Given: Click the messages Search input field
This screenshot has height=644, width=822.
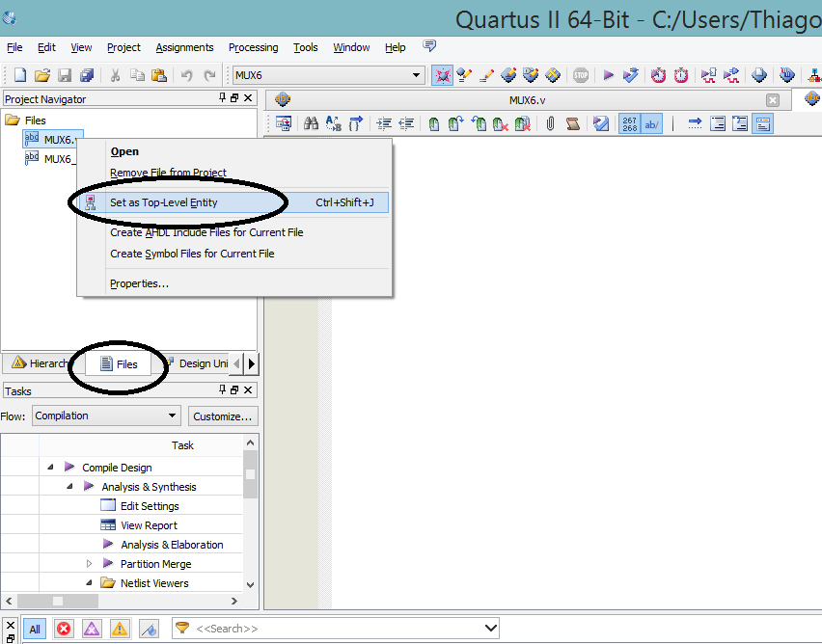Looking at the screenshot, I should [x=338, y=628].
